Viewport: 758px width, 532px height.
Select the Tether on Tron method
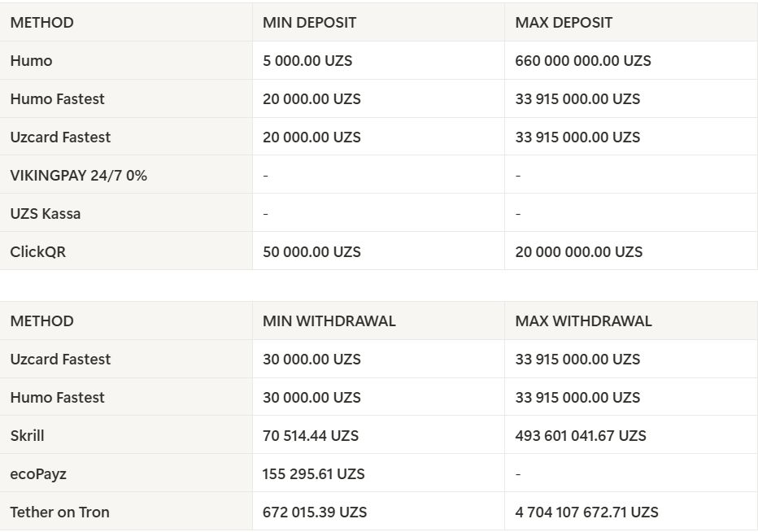click(x=59, y=512)
